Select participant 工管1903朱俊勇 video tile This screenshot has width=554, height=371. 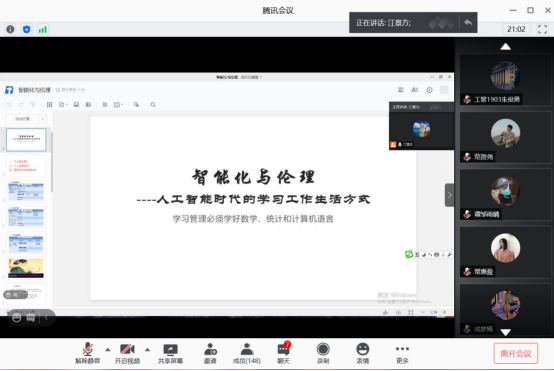pos(506,80)
